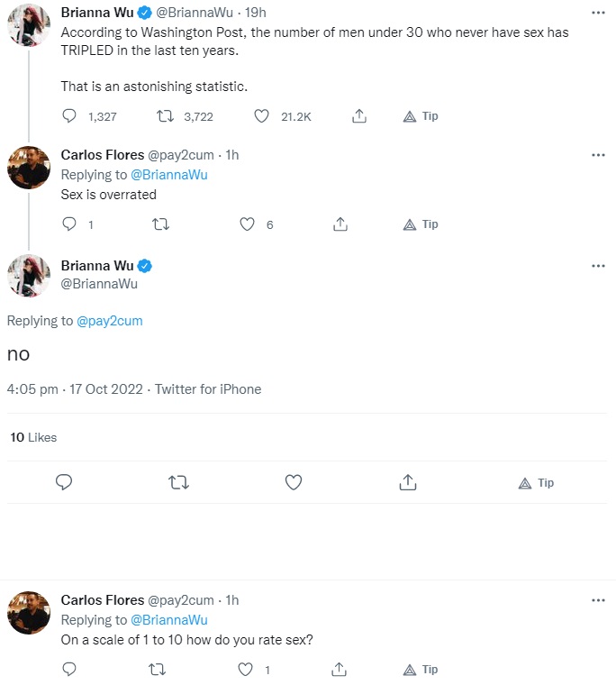Share the main "no" tweet
616x685 pixels.
[x=408, y=482]
